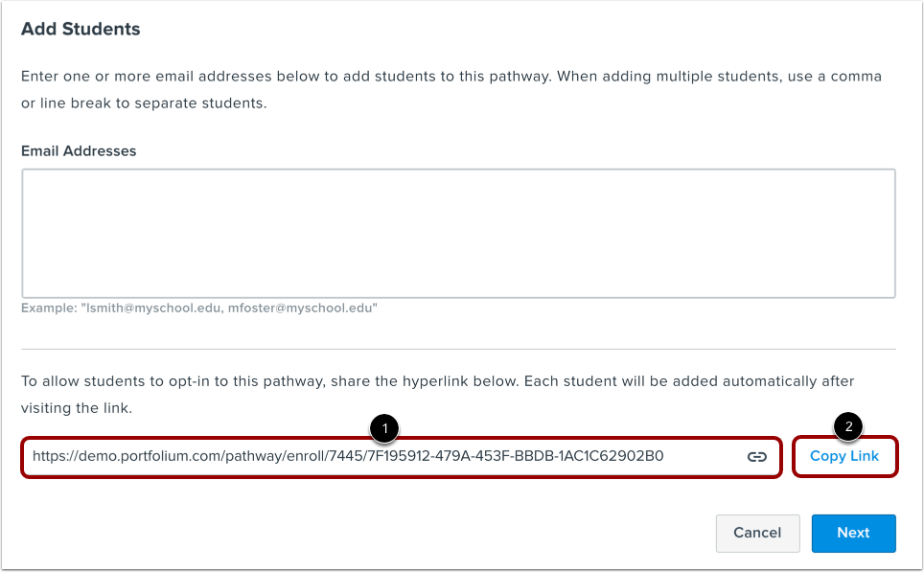This screenshot has height=572, width=924.
Task: Click the 'Enter one or more email addresses' instruction
Action: (x=288, y=76)
